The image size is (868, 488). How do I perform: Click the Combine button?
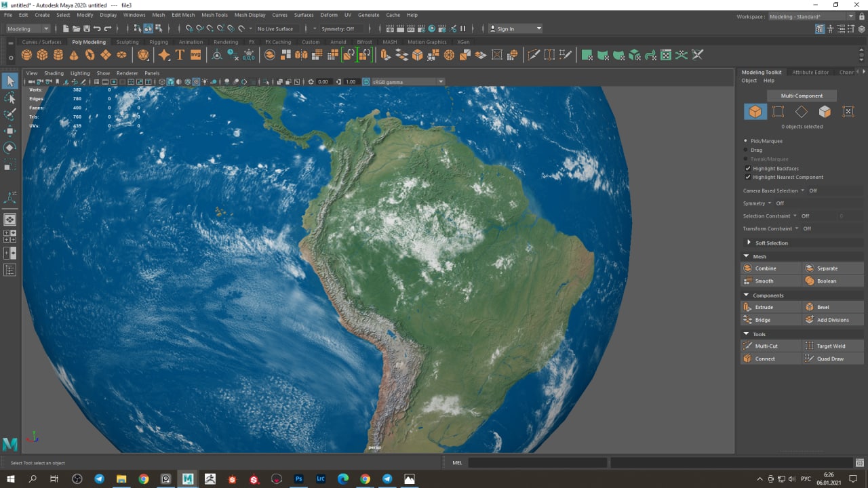(x=771, y=268)
